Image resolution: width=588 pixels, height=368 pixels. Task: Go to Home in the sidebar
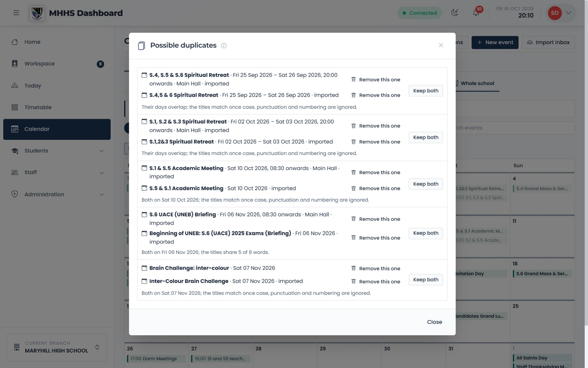[57, 42]
